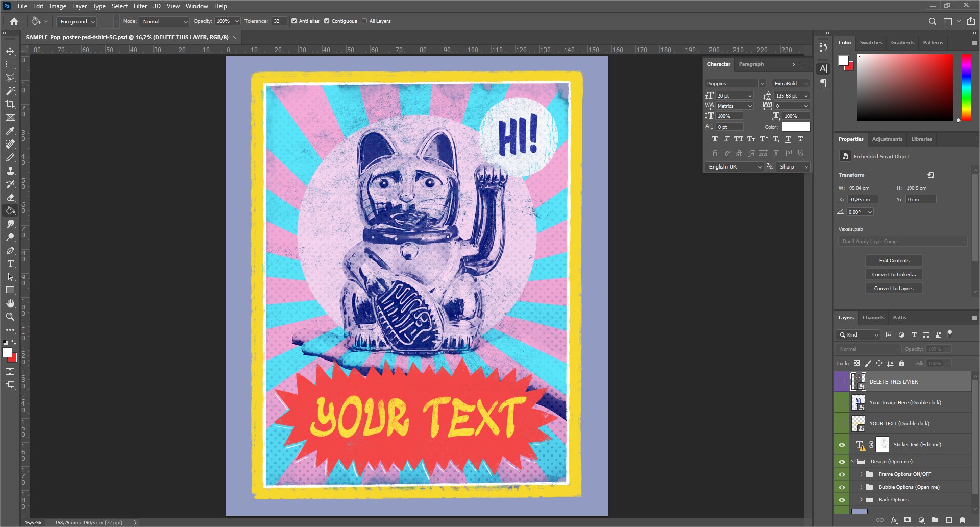Click the Convert to Layers button
The height and width of the screenshot is (527, 980).
[894, 289]
